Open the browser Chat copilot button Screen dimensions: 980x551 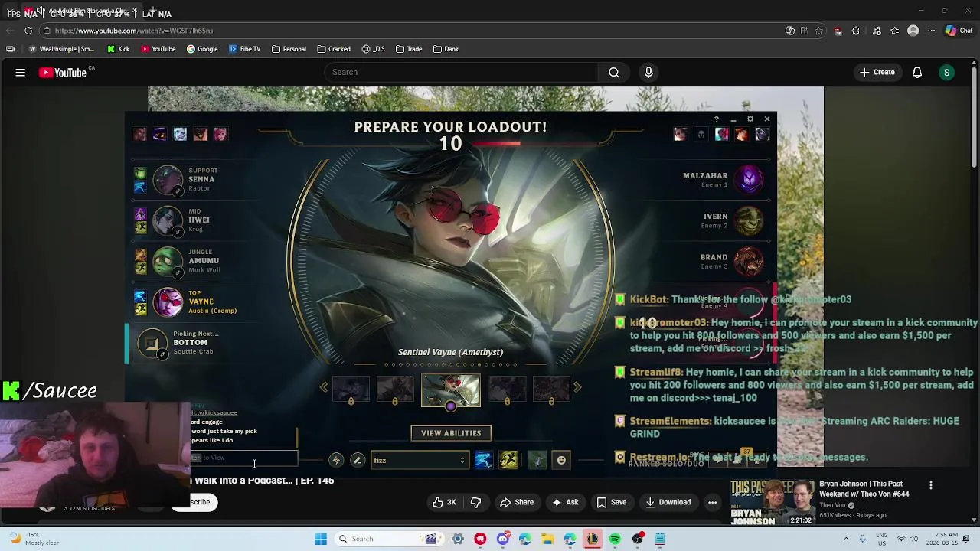click(x=959, y=31)
